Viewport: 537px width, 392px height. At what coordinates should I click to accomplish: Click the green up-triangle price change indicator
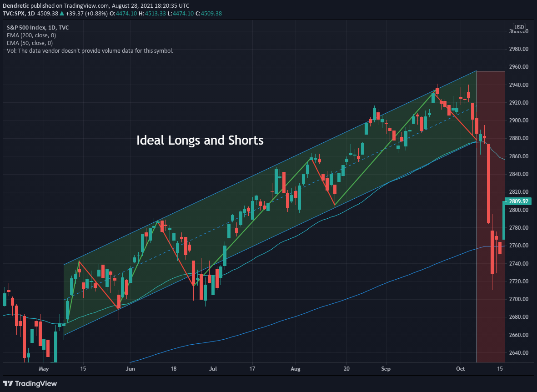(62, 13)
